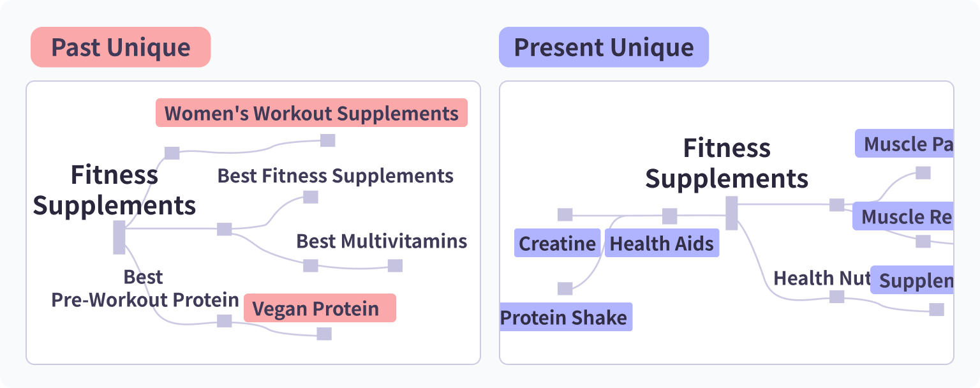980x388 pixels.
Task: Click the square node beside Women's Workout Supplements
Action: (327, 140)
